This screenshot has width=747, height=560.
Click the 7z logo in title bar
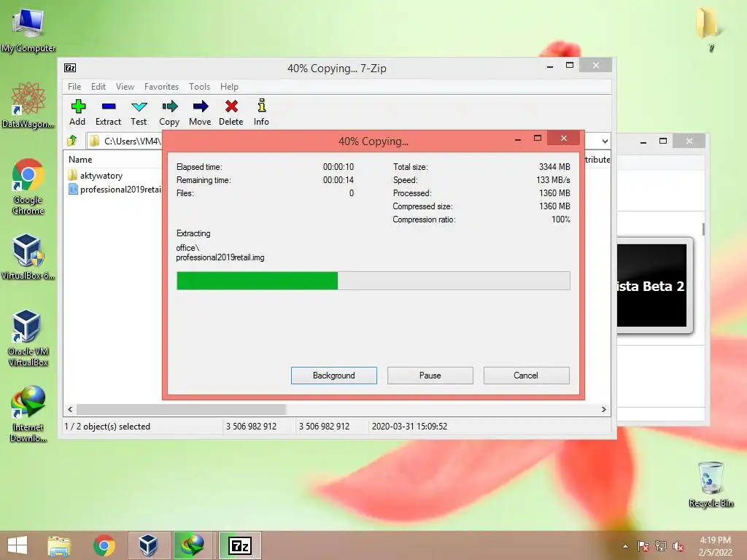pyautogui.click(x=70, y=68)
